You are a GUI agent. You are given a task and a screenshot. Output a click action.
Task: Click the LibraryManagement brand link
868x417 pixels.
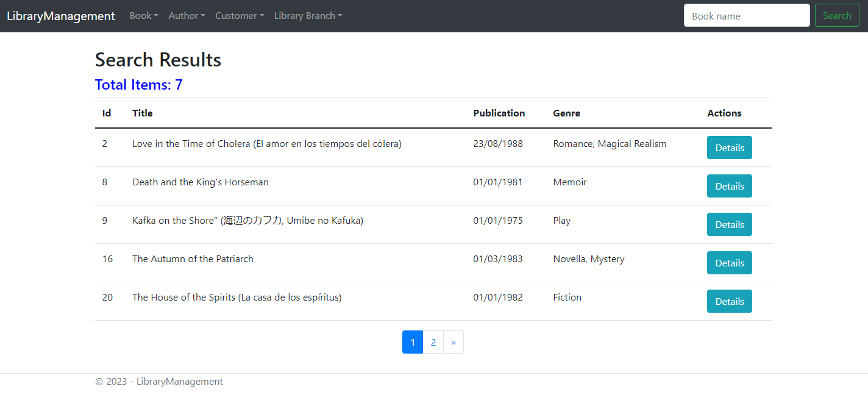click(x=60, y=15)
